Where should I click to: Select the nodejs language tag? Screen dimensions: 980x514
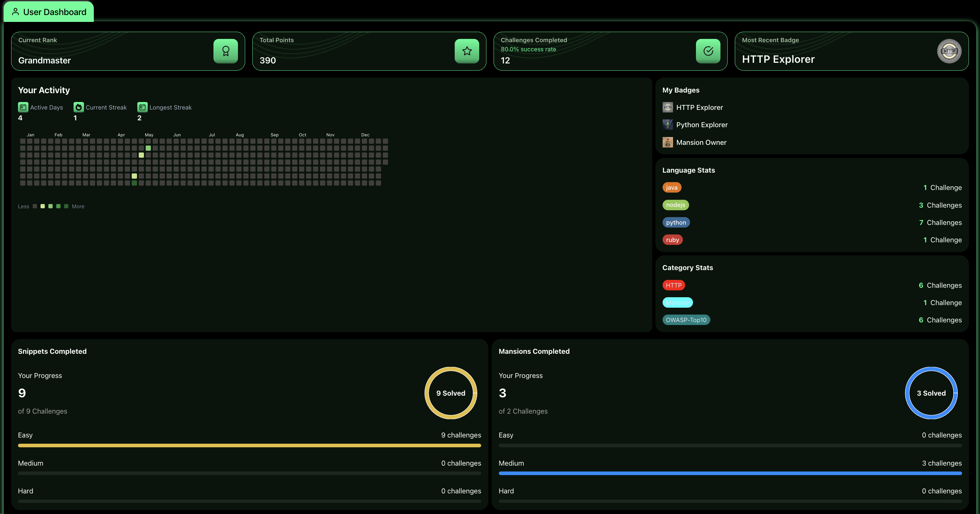676,205
